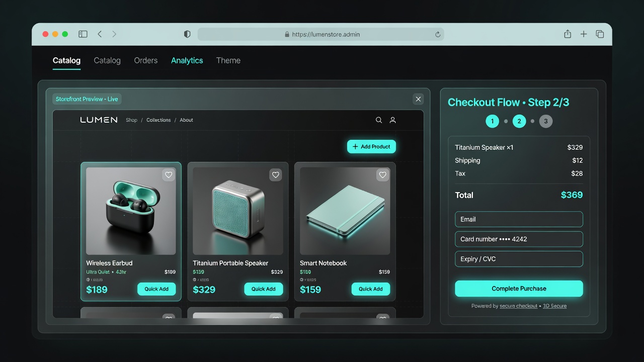Favorite the Wireless Earbud with its heart
Screen dimensions: 644x362
click(169, 175)
